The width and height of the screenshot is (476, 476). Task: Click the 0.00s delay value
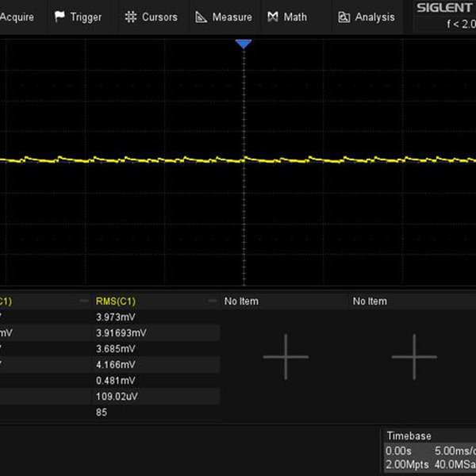point(398,451)
